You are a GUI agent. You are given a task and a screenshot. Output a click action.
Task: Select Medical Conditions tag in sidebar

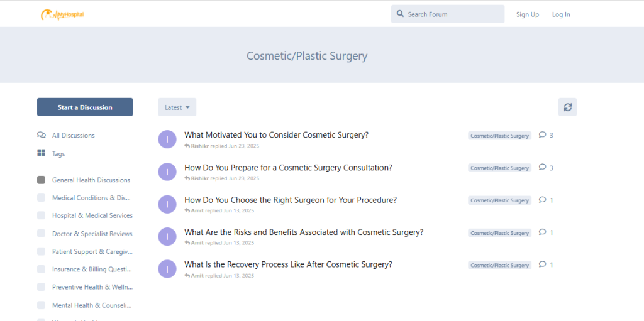[x=92, y=198]
